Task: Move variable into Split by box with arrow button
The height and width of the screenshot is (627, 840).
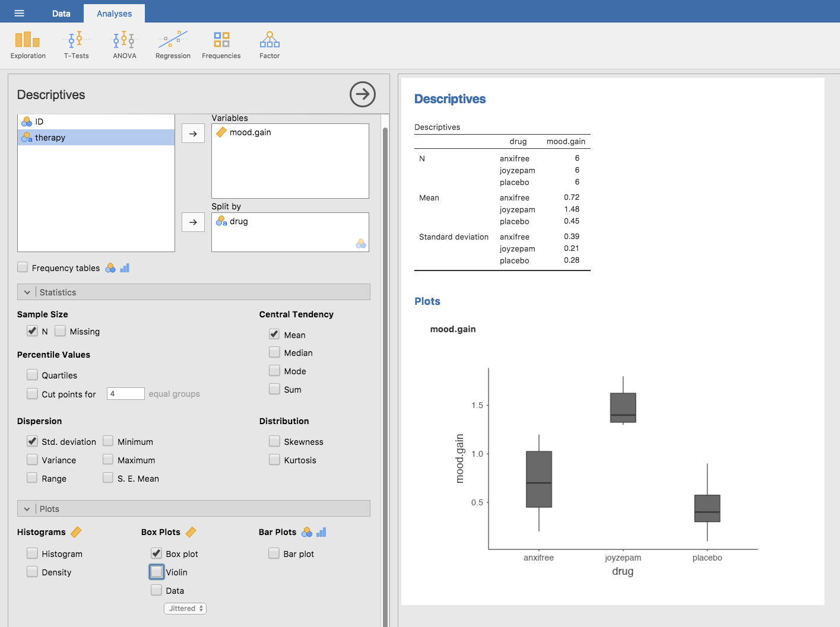Action: pos(193,222)
